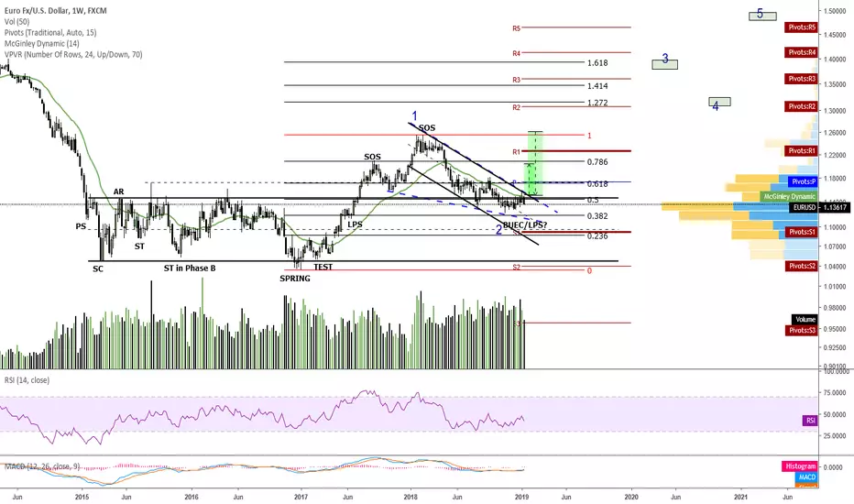This screenshot has height=504, width=854.
Task: Click the Pivots:R2 price scale label
Action: pyautogui.click(x=801, y=106)
